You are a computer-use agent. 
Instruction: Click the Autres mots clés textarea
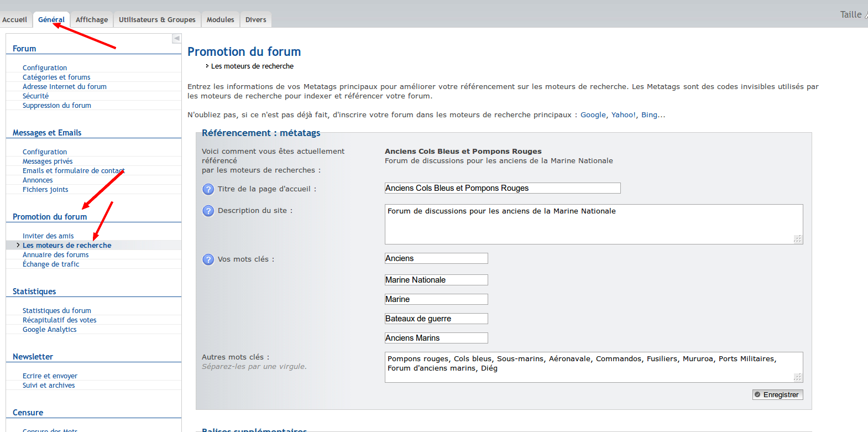pos(594,367)
